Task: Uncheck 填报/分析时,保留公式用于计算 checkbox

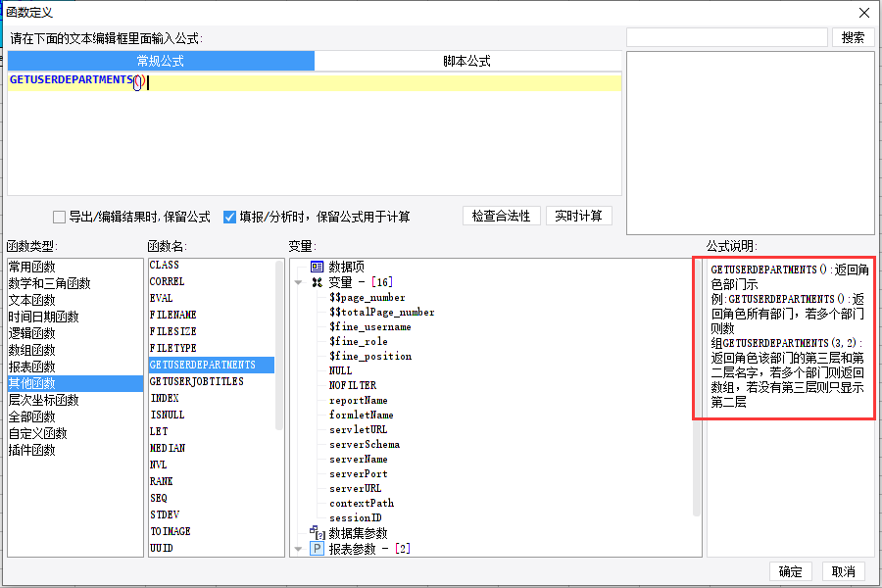Action: [229, 218]
